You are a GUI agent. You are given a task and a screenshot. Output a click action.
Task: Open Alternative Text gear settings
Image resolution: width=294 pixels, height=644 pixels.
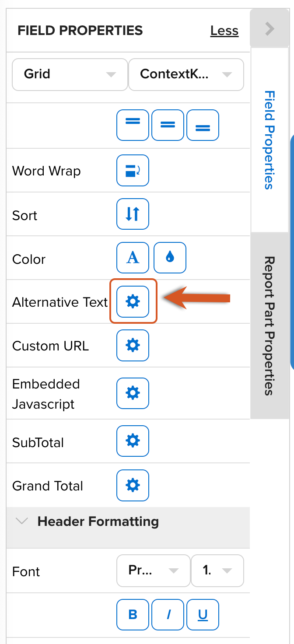pyautogui.click(x=133, y=301)
